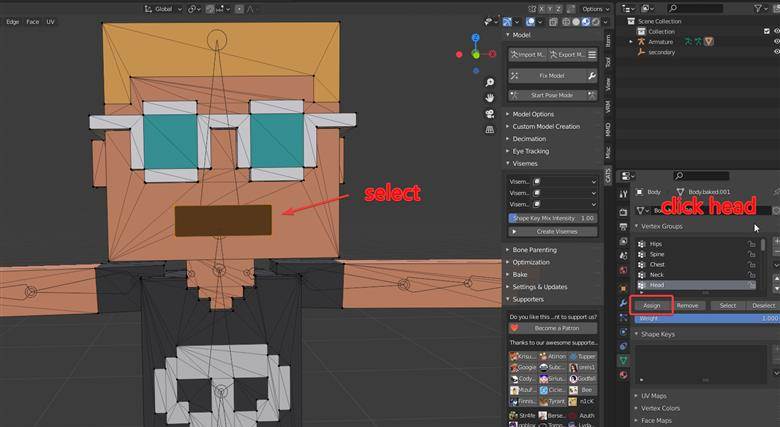Image resolution: width=780 pixels, height=427 pixels.
Task: Toggle the camera view icon
Action: (490, 114)
